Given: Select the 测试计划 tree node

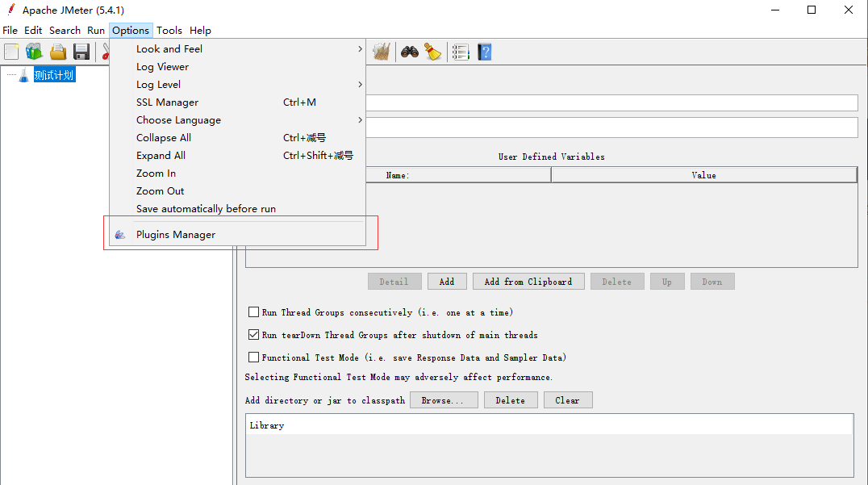Looking at the screenshot, I should (x=54, y=75).
